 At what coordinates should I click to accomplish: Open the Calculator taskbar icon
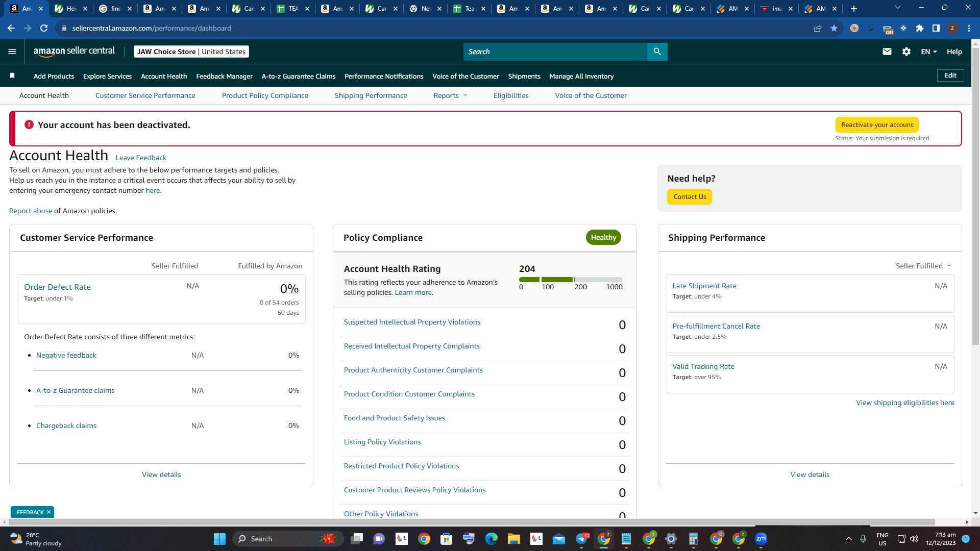point(693,539)
